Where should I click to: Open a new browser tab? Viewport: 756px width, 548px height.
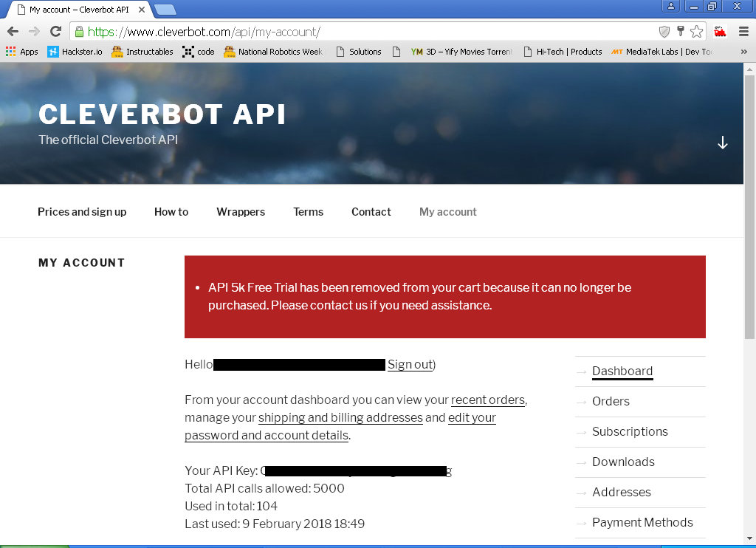pyautogui.click(x=165, y=9)
